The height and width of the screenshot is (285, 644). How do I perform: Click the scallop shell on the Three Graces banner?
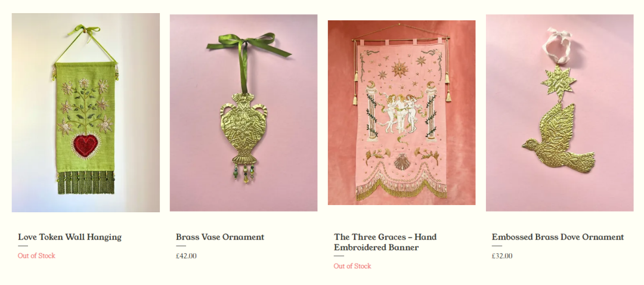coord(401,162)
